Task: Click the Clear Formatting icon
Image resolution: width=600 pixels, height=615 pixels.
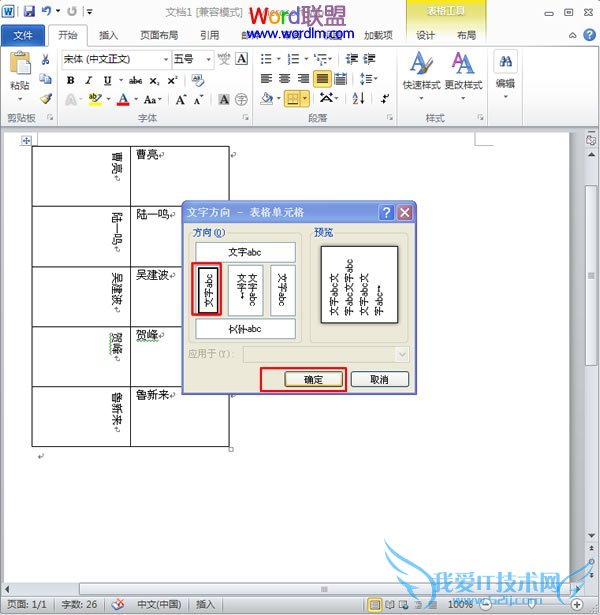Action: coord(198,80)
